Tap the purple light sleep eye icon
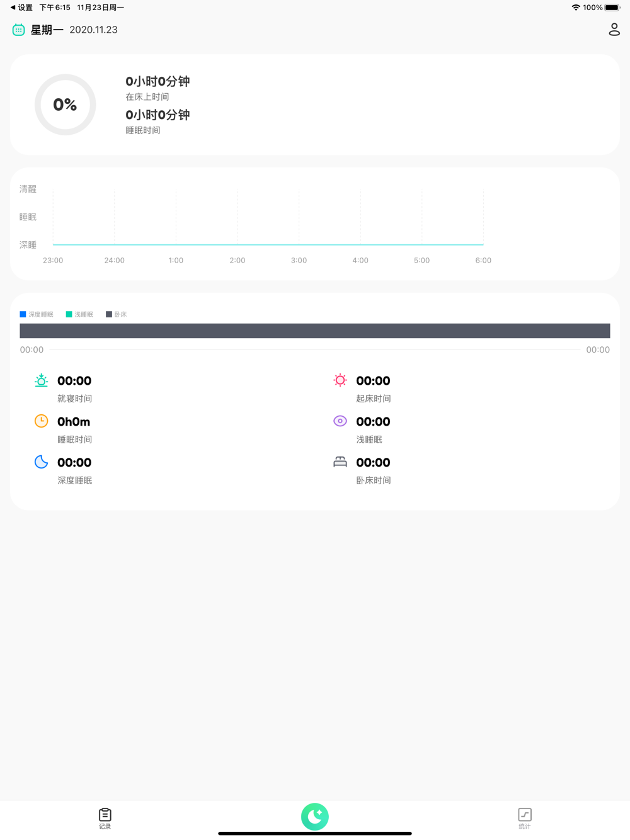 (340, 421)
